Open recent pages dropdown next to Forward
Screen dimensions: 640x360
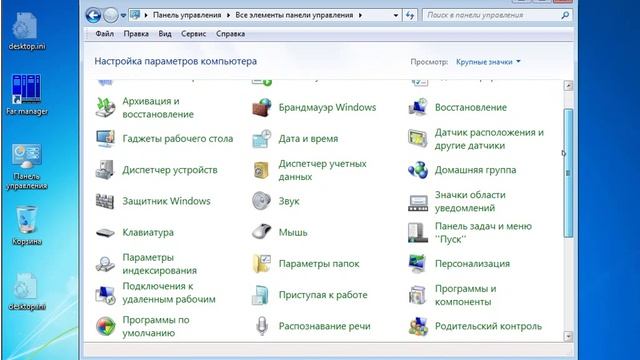[x=123, y=16]
